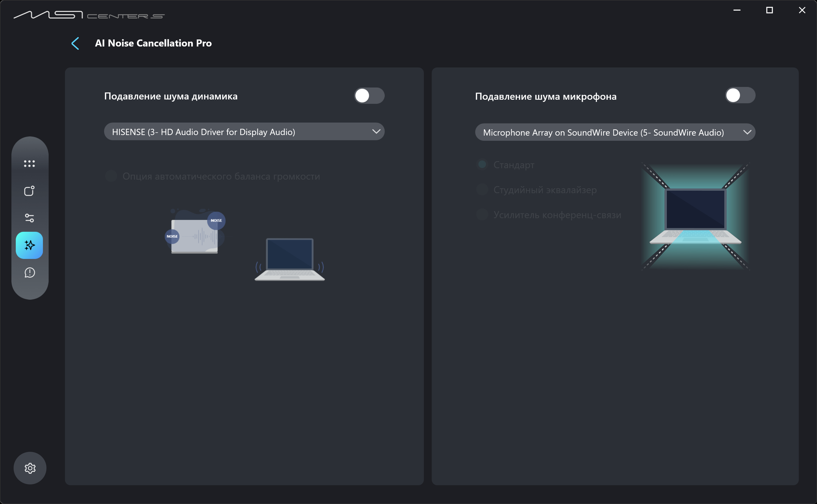
Task: Click the chevron on the speaker dropdown
Action: (376, 132)
